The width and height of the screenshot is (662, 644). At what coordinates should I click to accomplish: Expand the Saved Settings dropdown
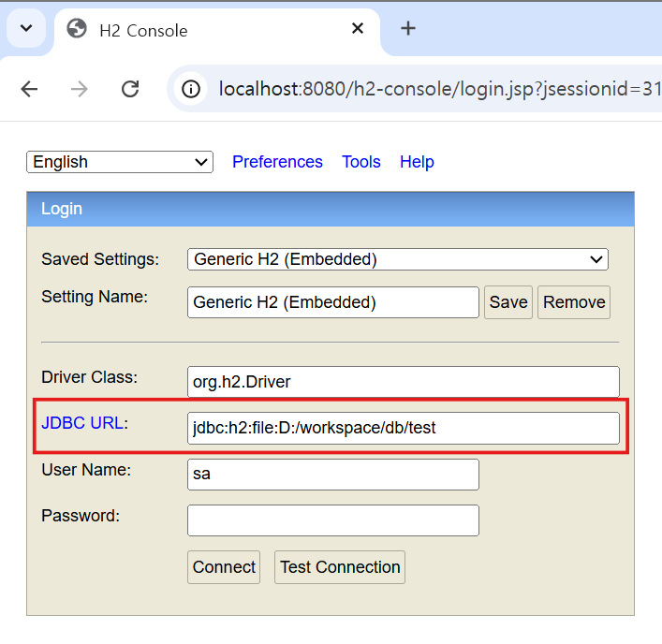point(398,259)
